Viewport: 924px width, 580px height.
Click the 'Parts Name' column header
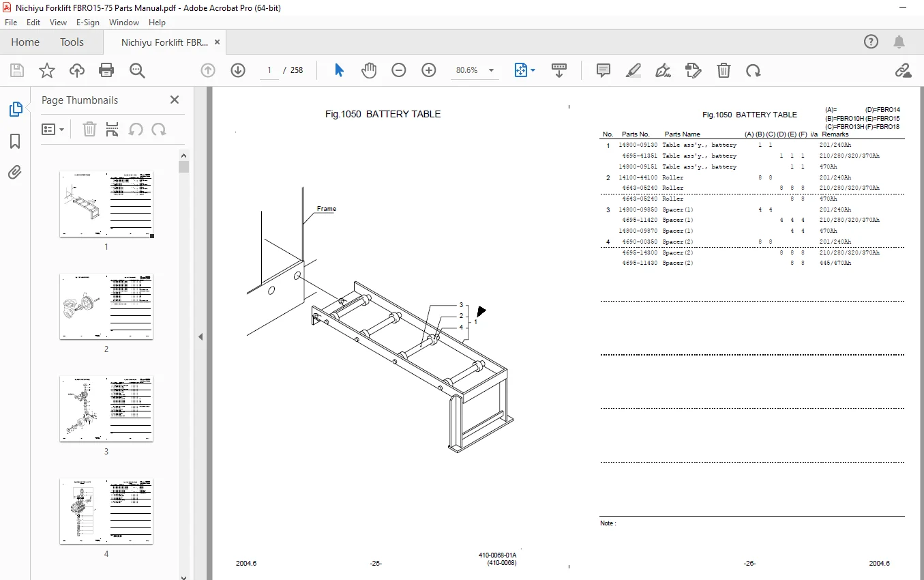(x=683, y=134)
